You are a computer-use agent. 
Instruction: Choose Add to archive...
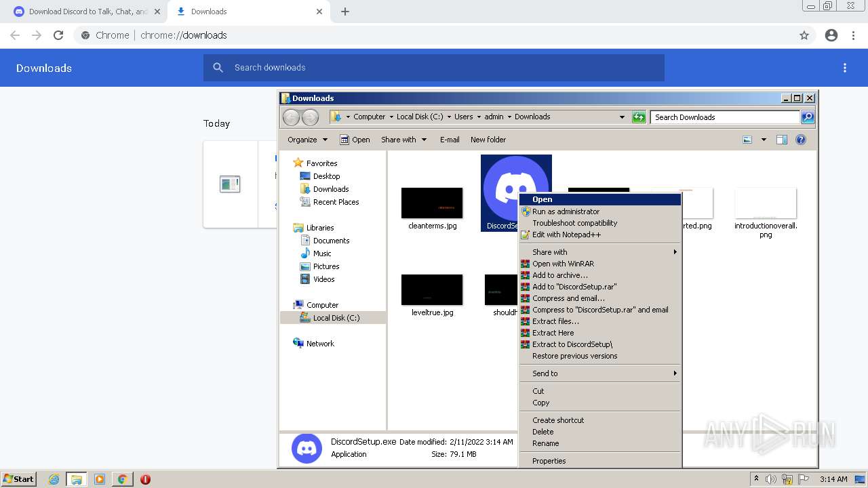tap(600, 275)
